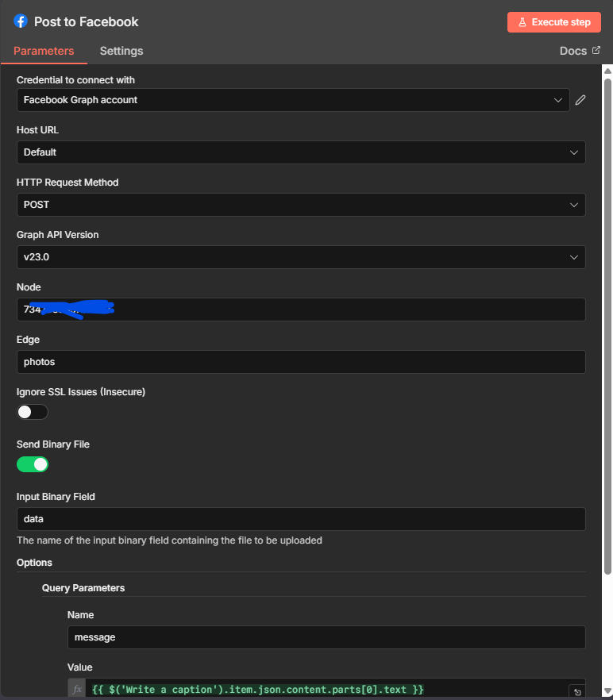Image resolution: width=613 pixels, height=700 pixels.
Task: Click the Facebook logo icon in header
Action: (21, 21)
